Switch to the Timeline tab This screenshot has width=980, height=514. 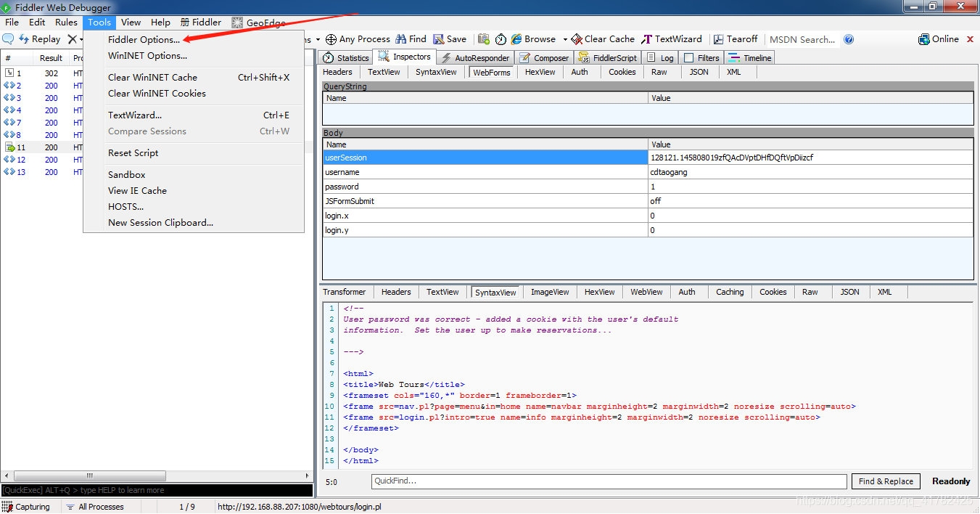pos(750,58)
